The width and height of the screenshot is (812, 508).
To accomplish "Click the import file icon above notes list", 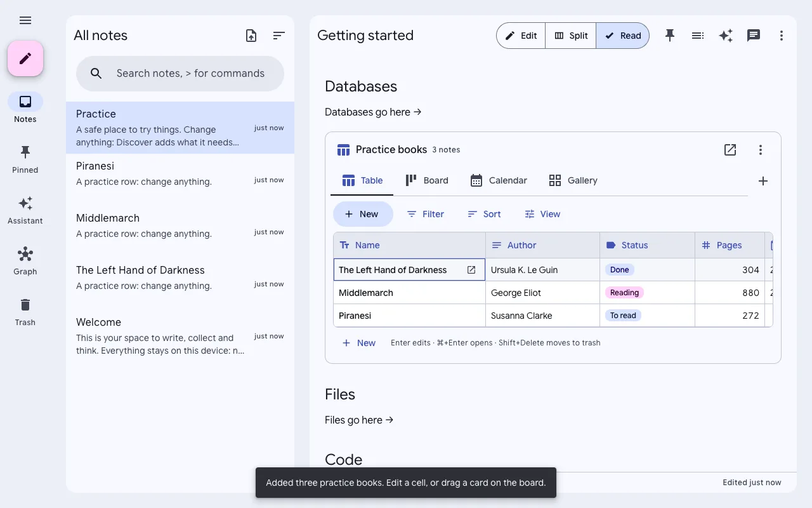I will tap(251, 36).
